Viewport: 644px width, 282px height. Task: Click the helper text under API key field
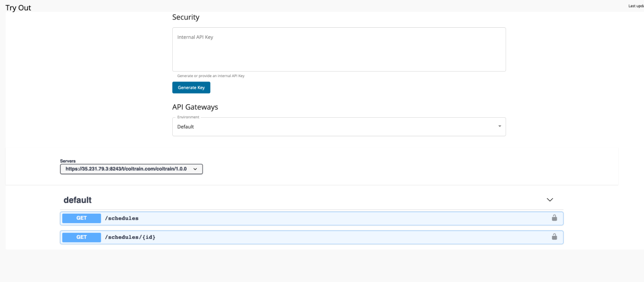coord(211,76)
